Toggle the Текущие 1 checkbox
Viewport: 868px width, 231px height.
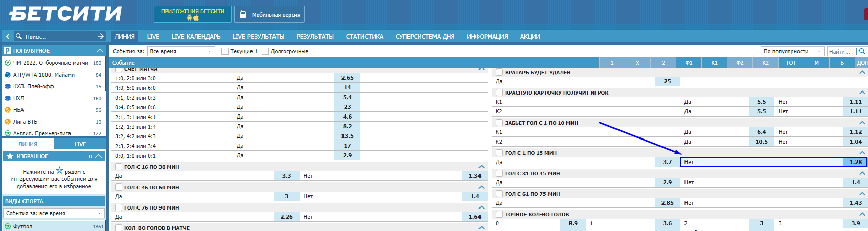click(x=225, y=51)
